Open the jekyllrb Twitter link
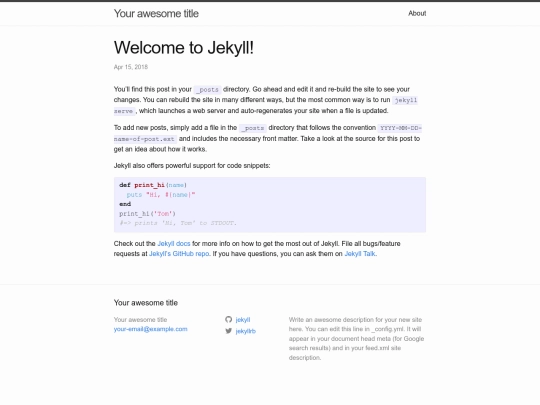540x405 pixels. click(x=246, y=331)
